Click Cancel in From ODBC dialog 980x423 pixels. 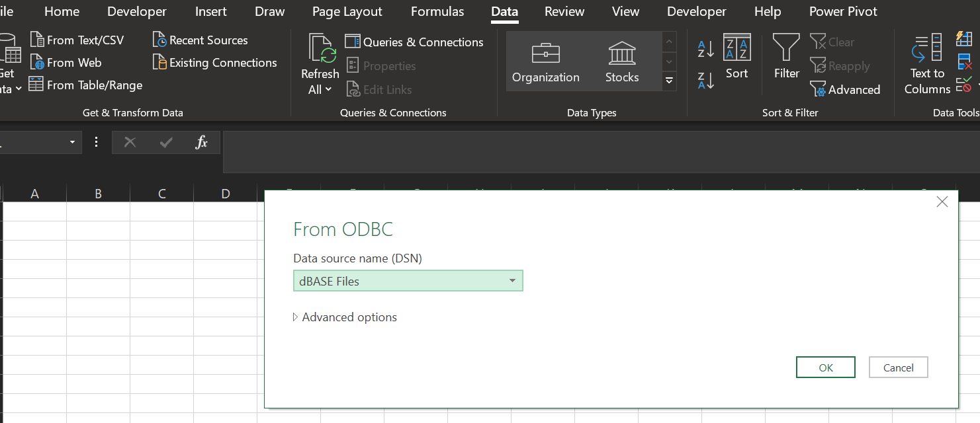(x=899, y=367)
